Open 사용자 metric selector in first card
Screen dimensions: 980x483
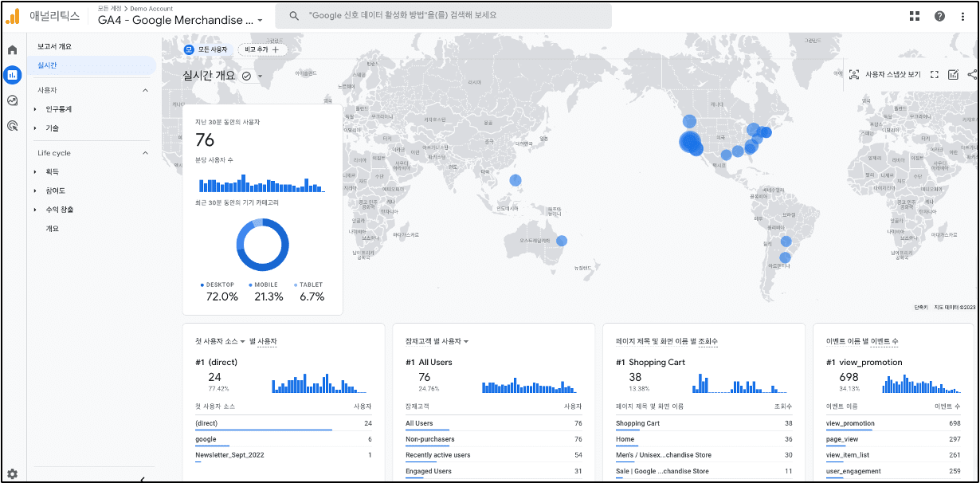click(267, 341)
